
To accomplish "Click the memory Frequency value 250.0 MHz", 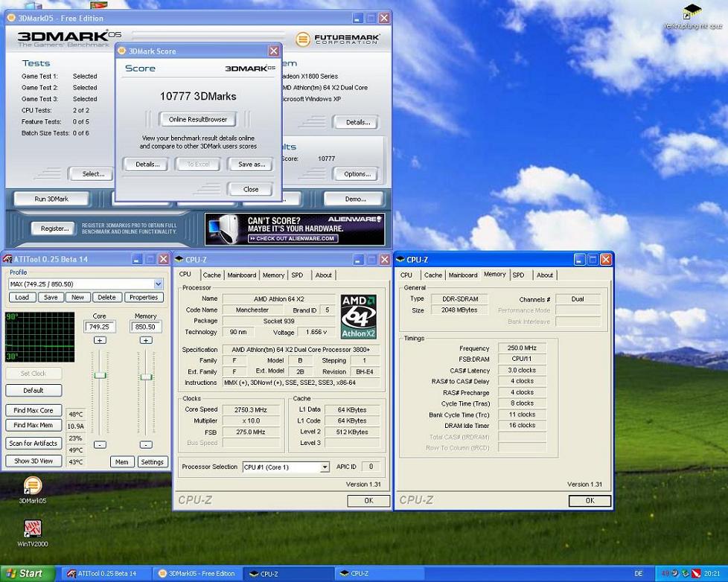I will point(522,348).
